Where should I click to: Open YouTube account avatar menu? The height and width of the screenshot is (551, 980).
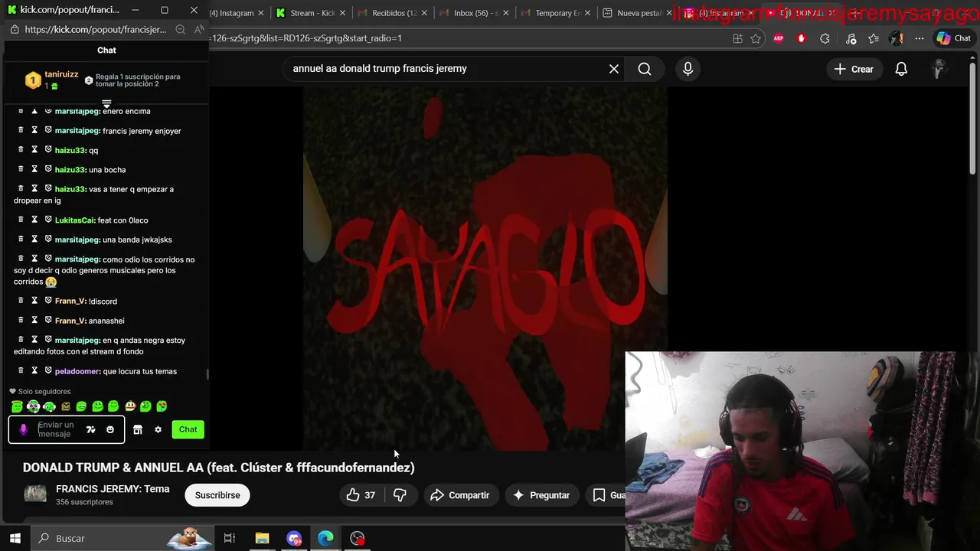(x=939, y=69)
